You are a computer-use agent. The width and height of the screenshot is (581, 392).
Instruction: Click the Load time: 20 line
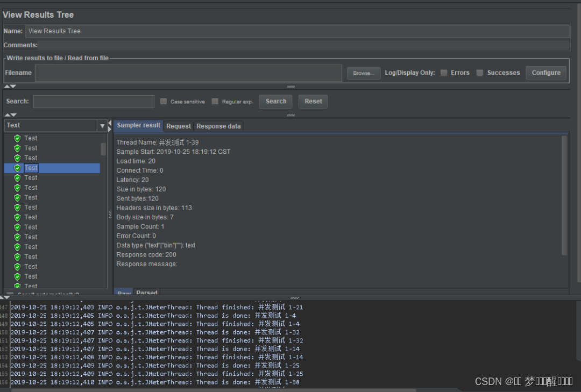click(136, 161)
